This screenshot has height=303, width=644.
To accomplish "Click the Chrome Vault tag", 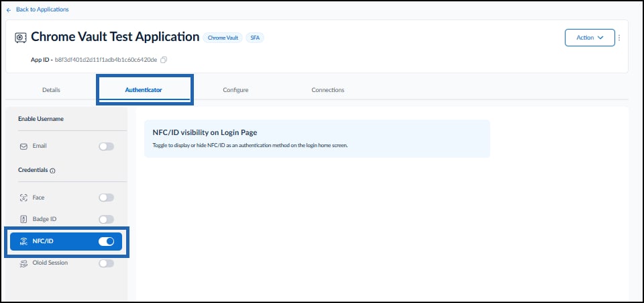I will pos(223,38).
